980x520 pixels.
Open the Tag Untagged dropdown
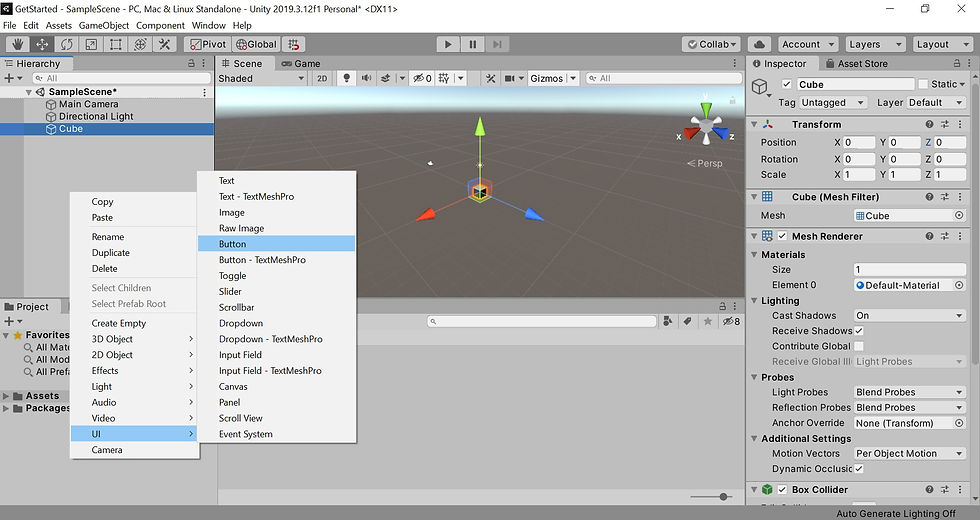coord(832,102)
